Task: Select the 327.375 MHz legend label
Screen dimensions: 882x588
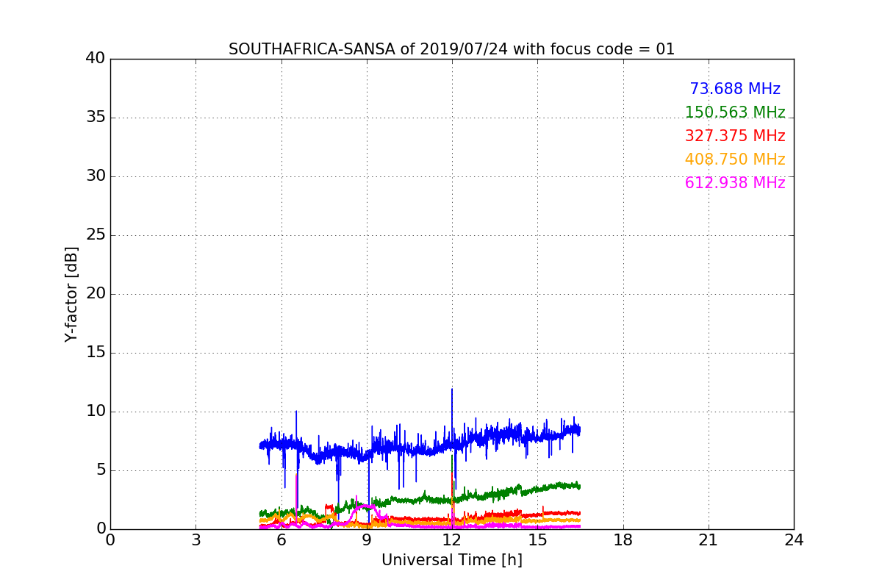Action: pyautogui.click(x=735, y=136)
